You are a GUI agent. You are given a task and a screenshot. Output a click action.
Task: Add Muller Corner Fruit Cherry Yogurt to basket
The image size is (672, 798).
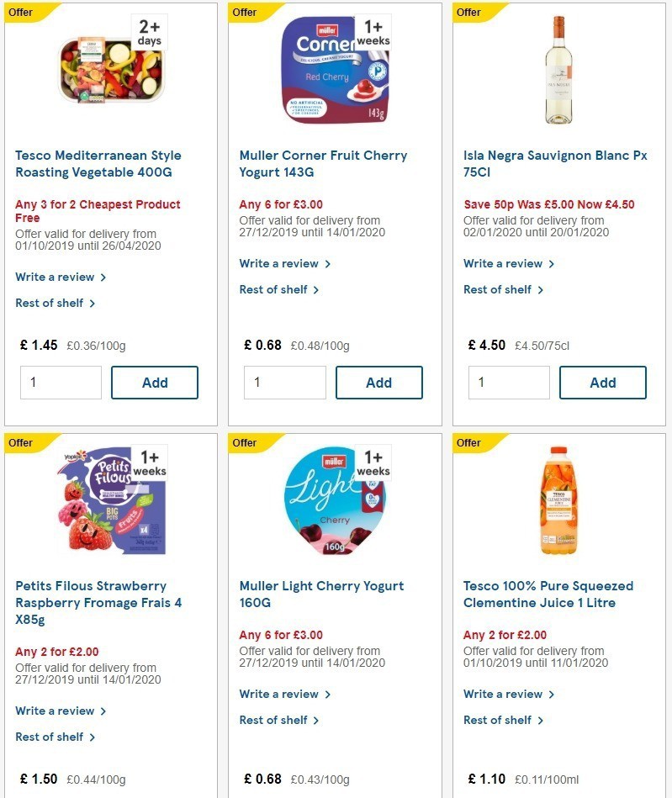[379, 383]
